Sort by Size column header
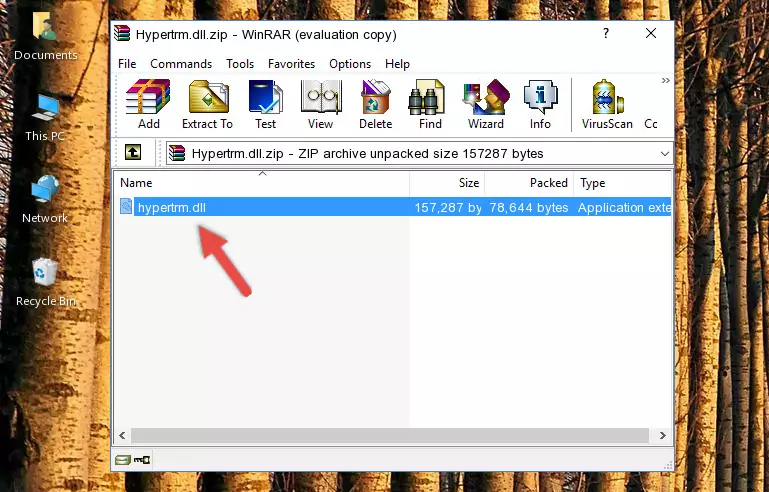Image resolution: width=769 pixels, height=492 pixels. click(x=447, y=183)
